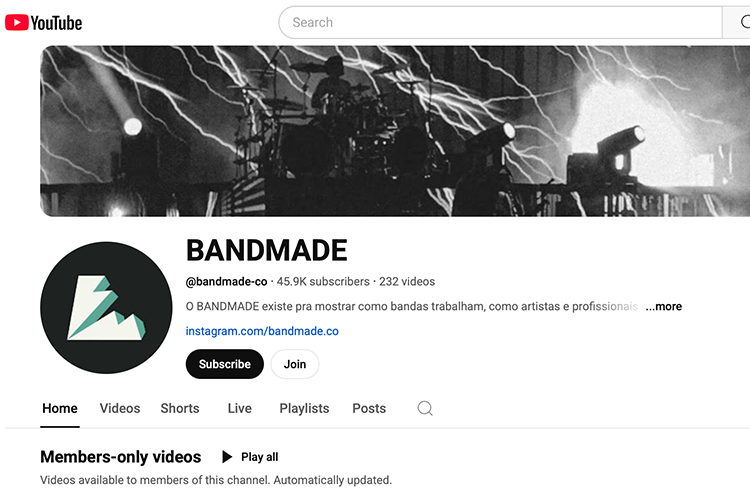The image size is (750, 500).
Task: Click the Members-only videos heading
Action: click(x=121, y=457)
